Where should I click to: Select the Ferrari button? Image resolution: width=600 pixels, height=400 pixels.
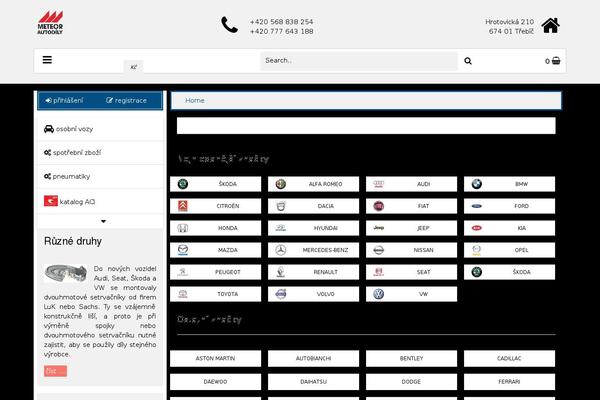509,382
